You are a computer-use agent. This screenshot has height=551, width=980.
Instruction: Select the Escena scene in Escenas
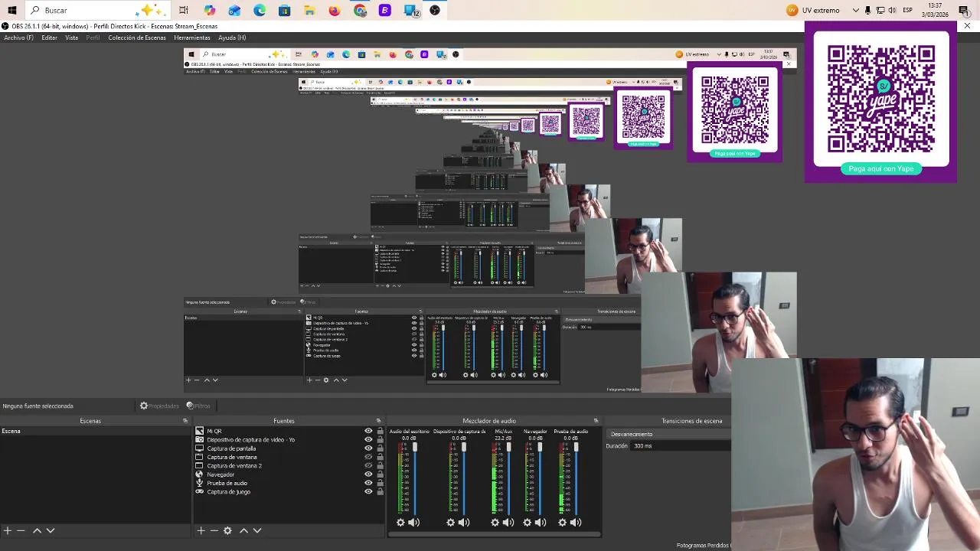(x=95, y=431)
